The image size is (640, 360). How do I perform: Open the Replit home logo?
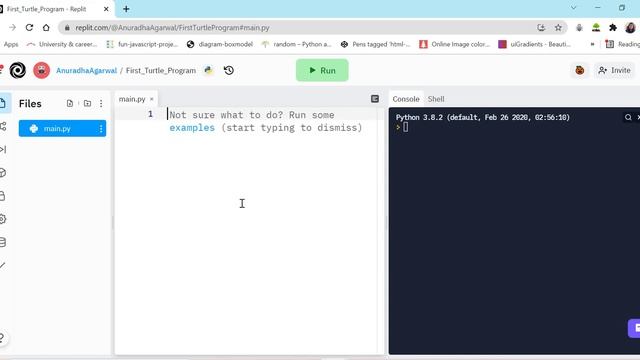tap(18, 70)
